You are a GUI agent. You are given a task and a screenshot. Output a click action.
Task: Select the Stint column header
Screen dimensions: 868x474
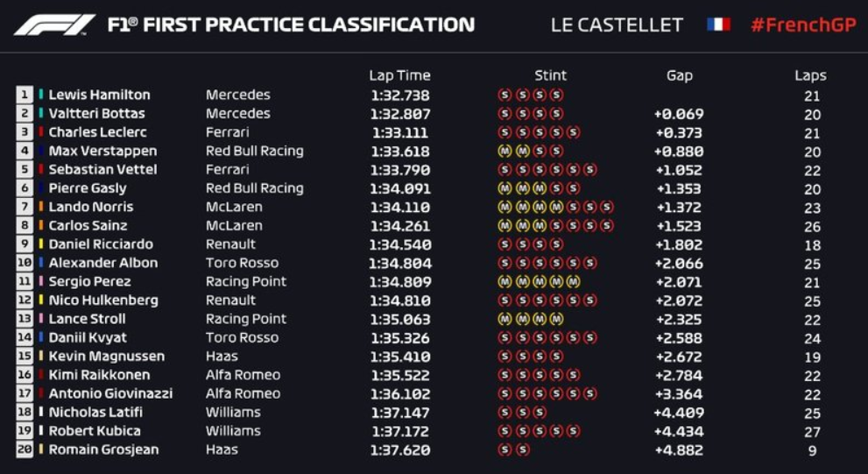coord(550,75)
